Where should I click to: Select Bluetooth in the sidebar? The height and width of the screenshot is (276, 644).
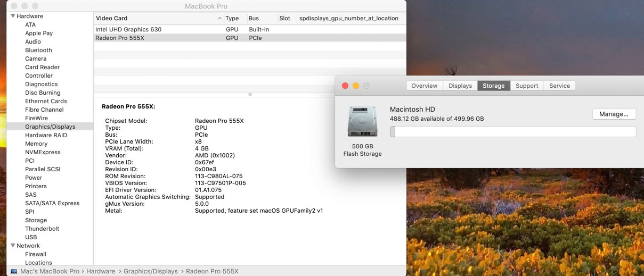(x=38, y=50)
